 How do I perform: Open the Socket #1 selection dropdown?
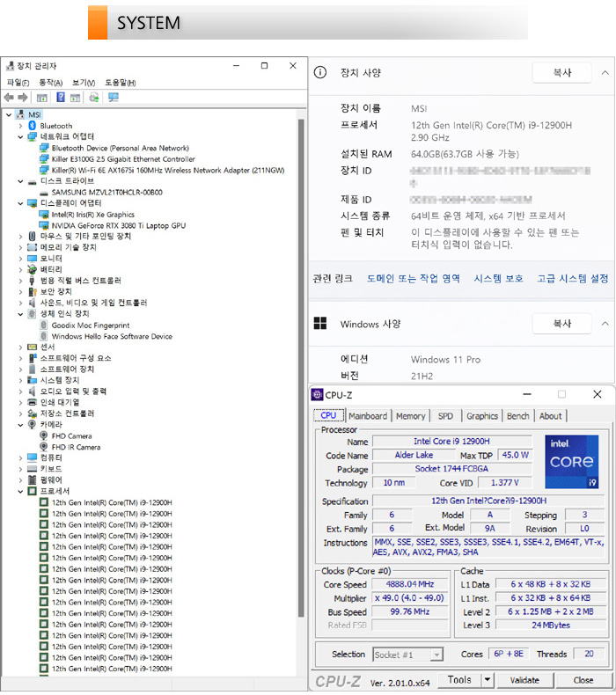pyautogui.click(x=436, y=655)
